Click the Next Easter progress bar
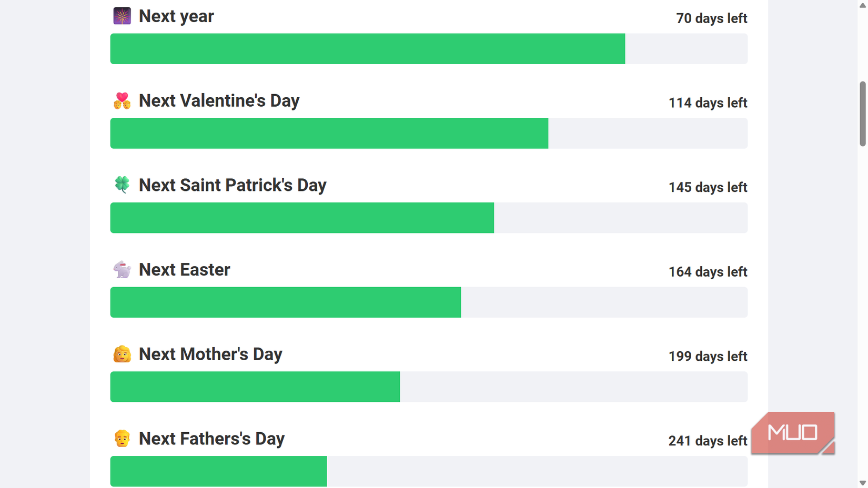The height and width of the screenshot is (488, 868). [429, 302]
